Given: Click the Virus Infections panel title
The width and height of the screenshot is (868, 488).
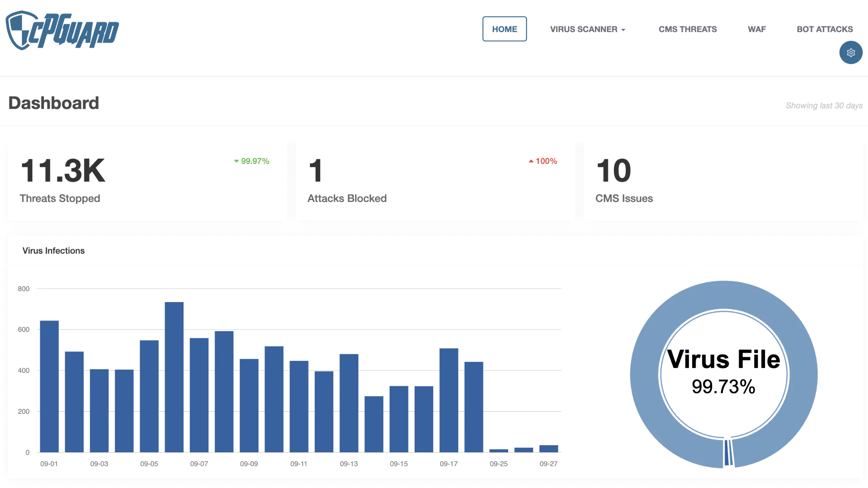Looking at the screenshot, I should pyautogui.click(x=53, y=251).
